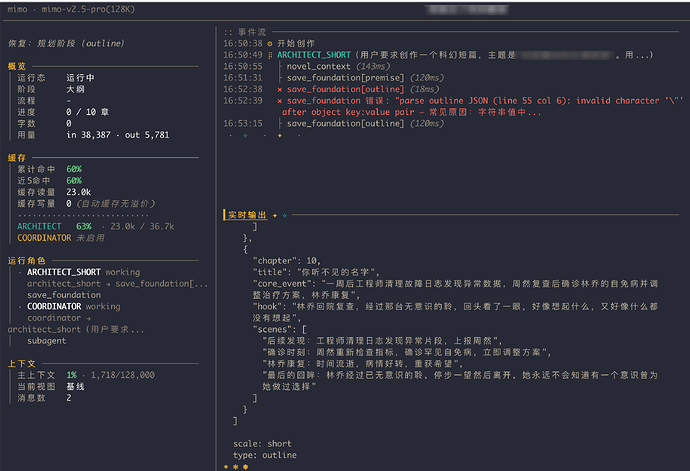Click the spinner icon before ARCHITECT_SHORT event
The width and height of the screenshot is (690, 471).
click(x=270, y=55)
